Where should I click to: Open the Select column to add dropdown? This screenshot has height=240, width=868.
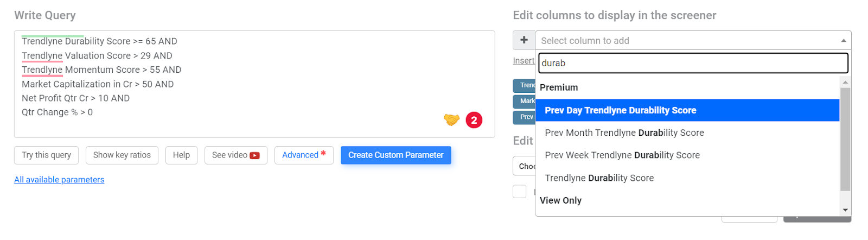tap(693, 40)
